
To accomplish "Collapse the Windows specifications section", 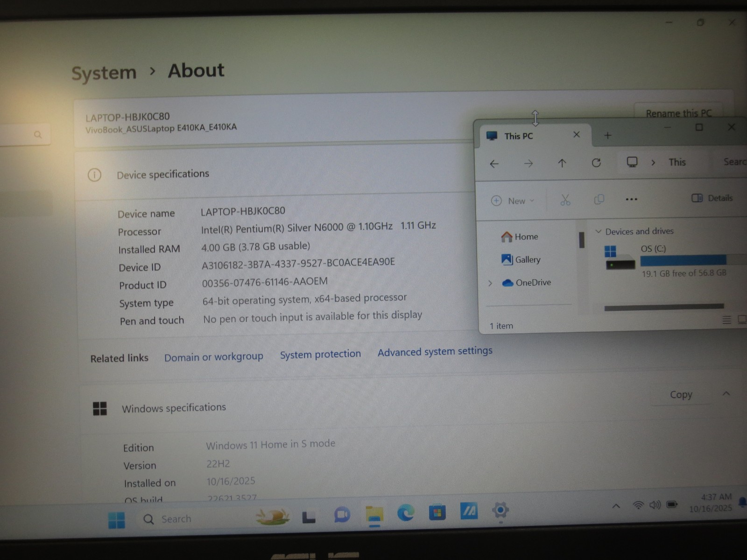I will tap(726, 393).
